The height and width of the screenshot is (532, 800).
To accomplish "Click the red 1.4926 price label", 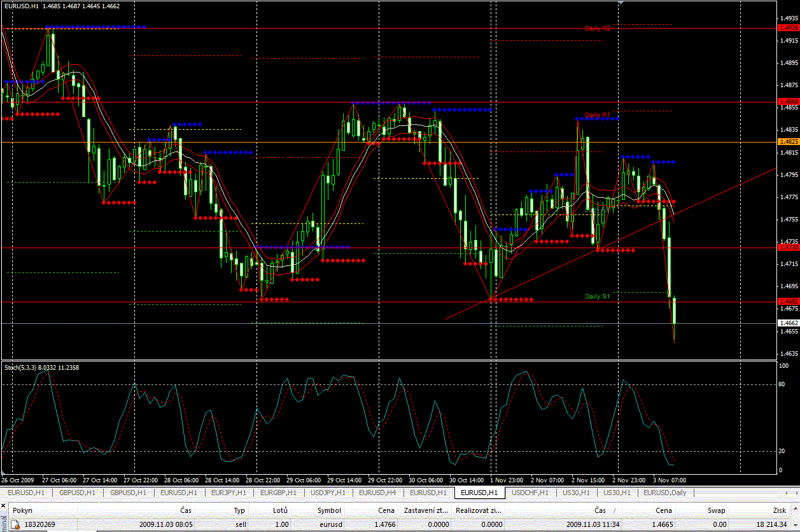I will [789, 28].
